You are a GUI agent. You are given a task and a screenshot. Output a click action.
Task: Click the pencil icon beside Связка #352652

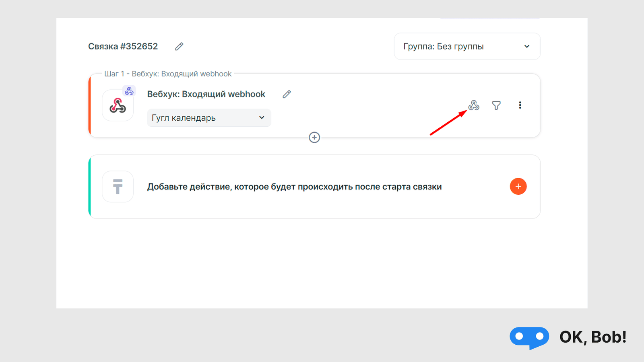[179, 46]
